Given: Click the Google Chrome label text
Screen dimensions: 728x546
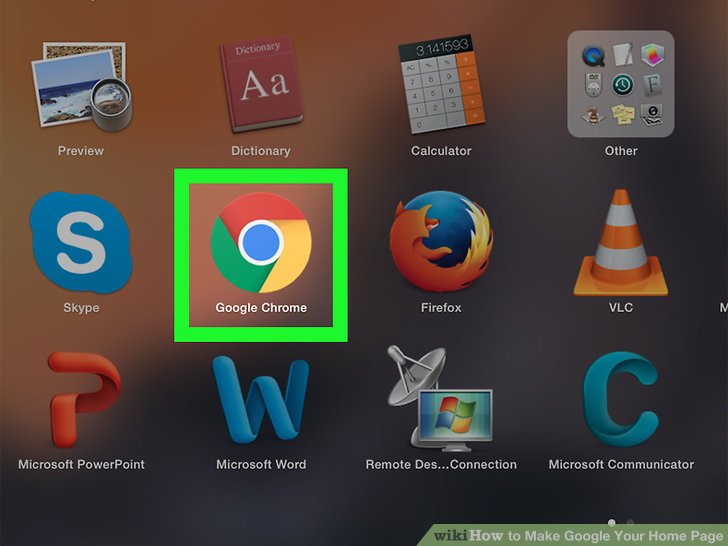Looking at the screenshot, I should (261, 307).
